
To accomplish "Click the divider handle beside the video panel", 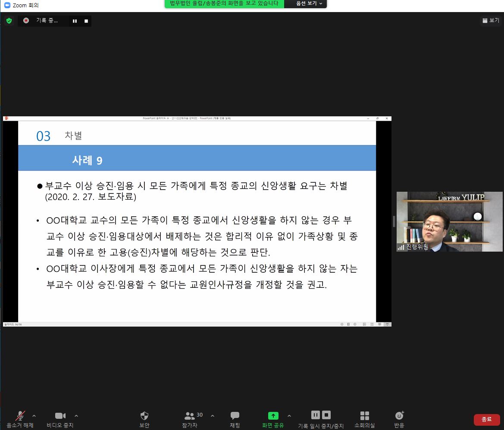I will [x=394, y=221].
